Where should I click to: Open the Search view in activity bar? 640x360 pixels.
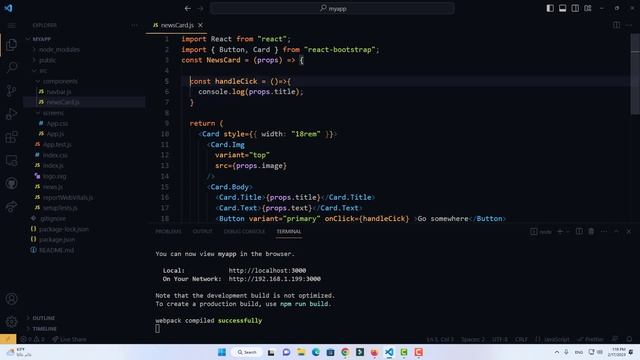[x=11, y=67]
